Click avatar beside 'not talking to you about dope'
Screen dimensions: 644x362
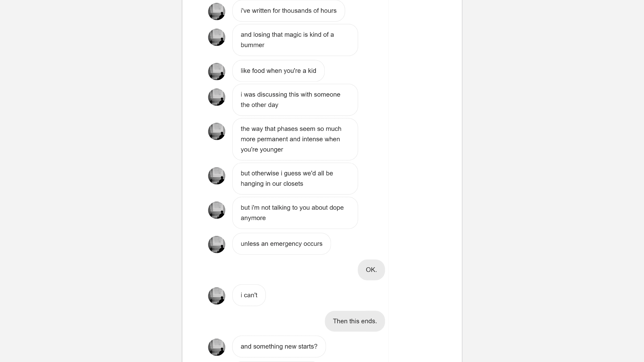pos(217,210)
